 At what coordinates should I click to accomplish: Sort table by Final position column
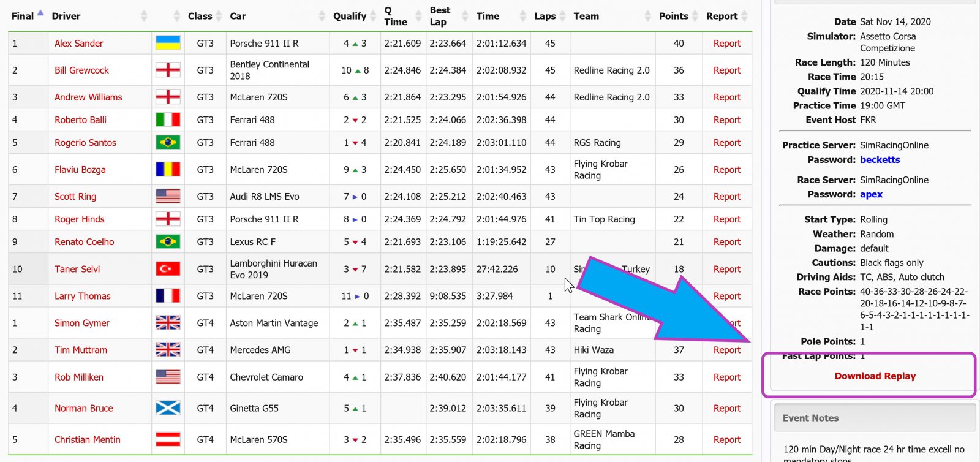point(23,16)
